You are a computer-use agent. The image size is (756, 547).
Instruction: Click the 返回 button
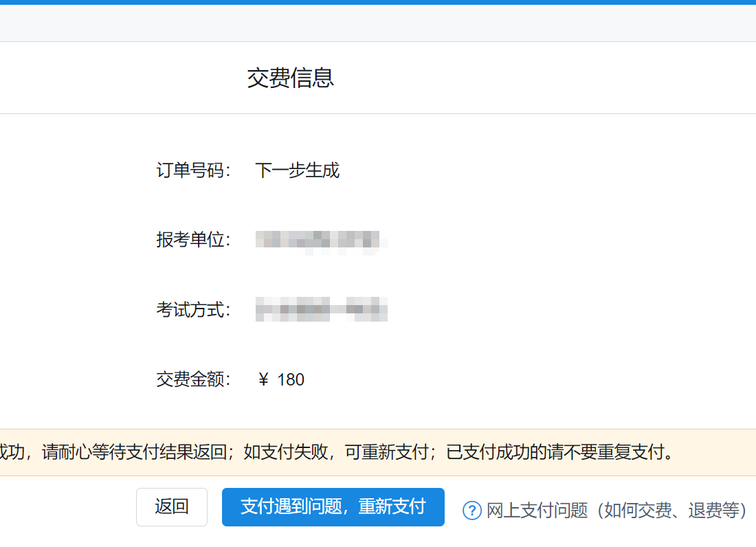[x=172, y=507]
